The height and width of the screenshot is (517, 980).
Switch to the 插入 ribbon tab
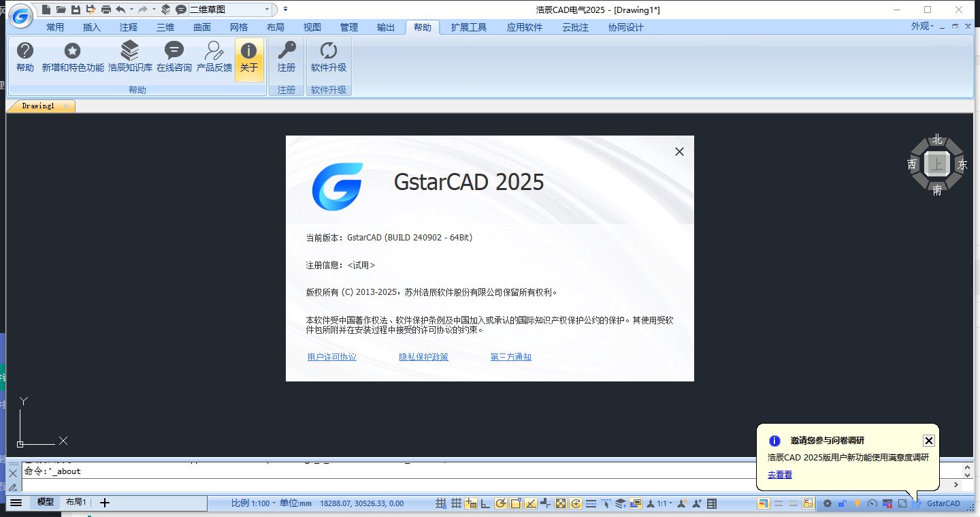click(x=92, y=27)
